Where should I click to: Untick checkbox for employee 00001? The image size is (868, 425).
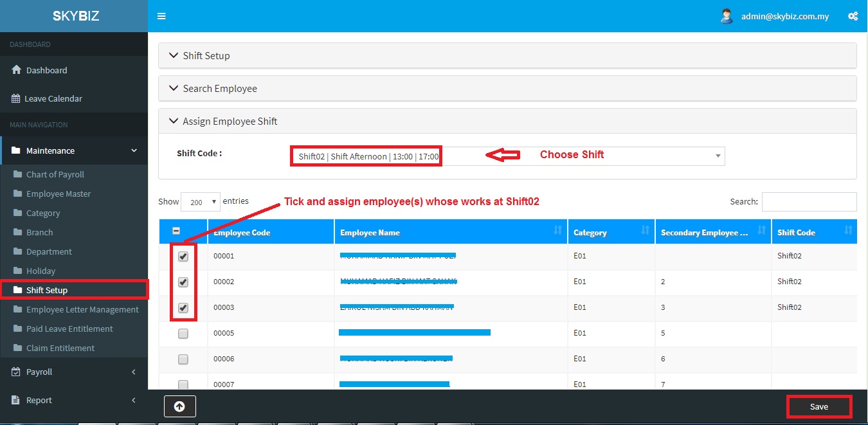tap(183, 257)
